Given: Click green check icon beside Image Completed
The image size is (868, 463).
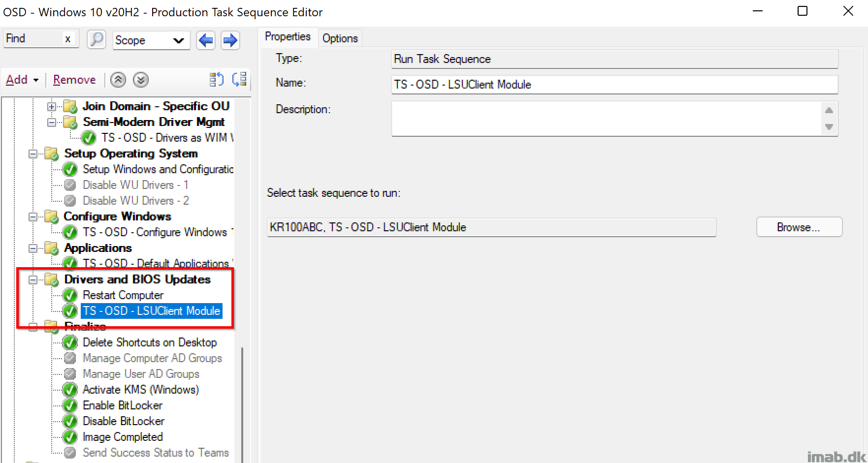Looking at the screenshot, I should pyautogui.click(x=70, y=437).
